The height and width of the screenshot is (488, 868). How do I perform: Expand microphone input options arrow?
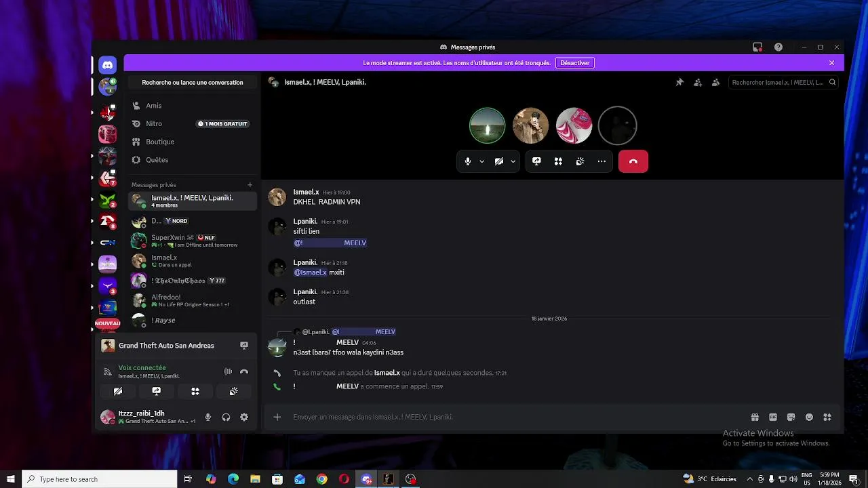[482, 161]
